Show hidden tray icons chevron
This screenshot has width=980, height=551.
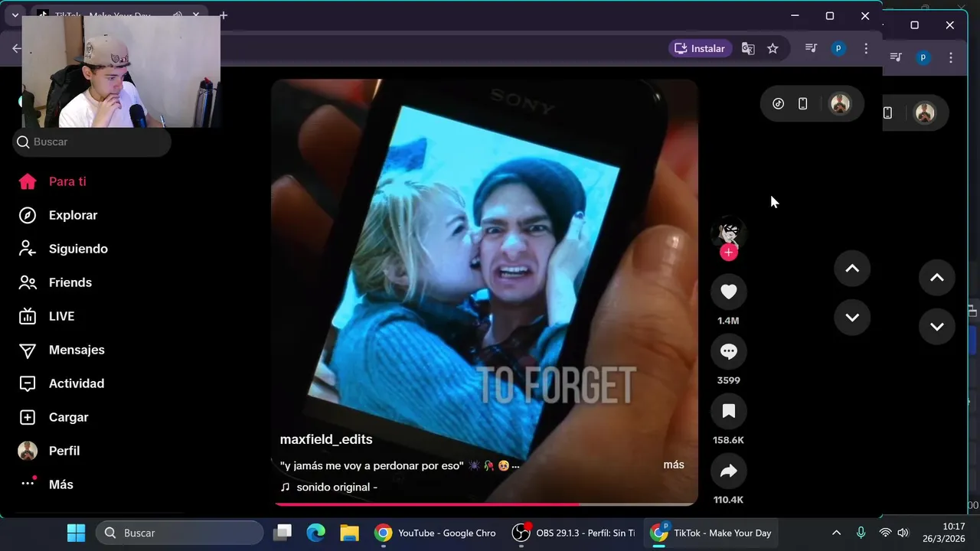pos(836,533)
